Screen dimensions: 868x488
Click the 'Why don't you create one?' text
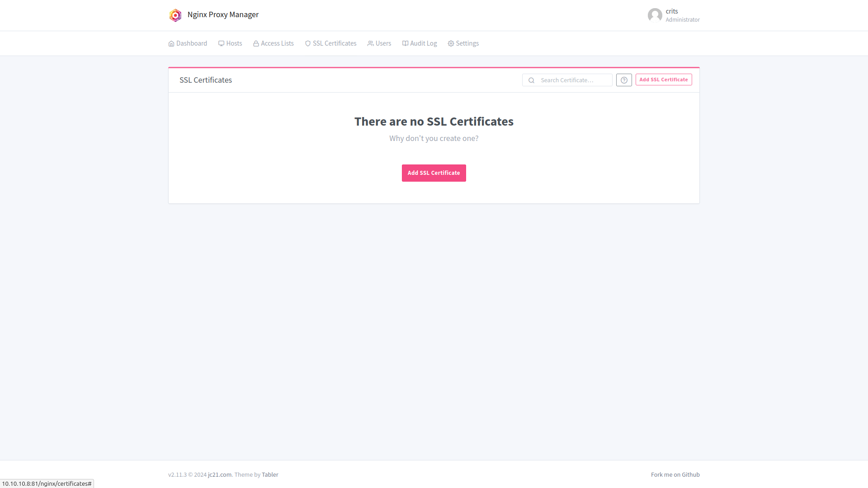(x=434, y=138)
